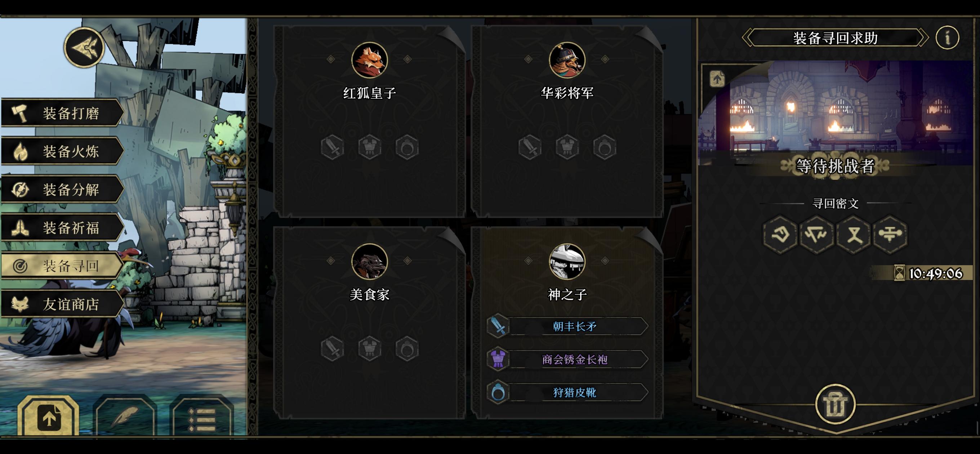Go to 装备分解 section
This screenshot has height=454, width=980.
[62, 190]
